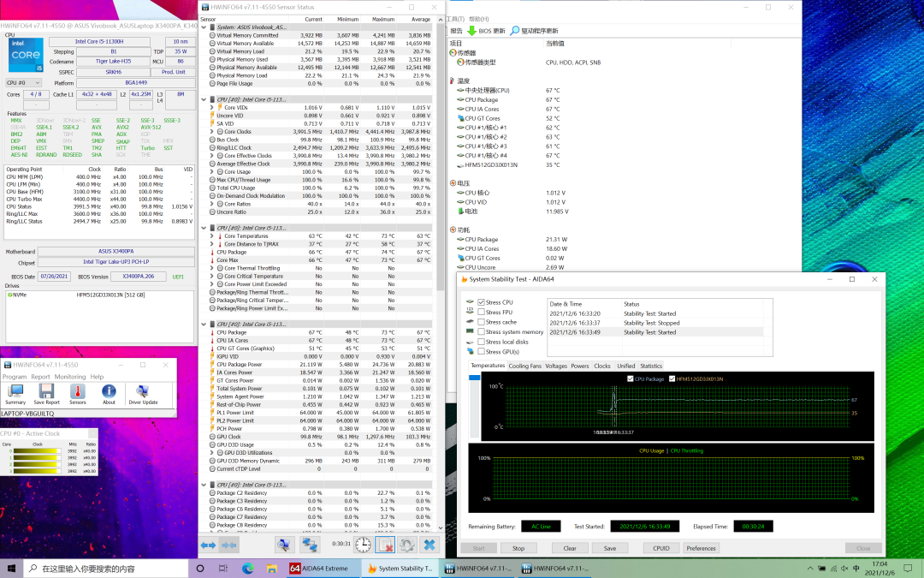Open the Monitoring menu in HWiNFO
924x578 pixels.
(70, 377)
